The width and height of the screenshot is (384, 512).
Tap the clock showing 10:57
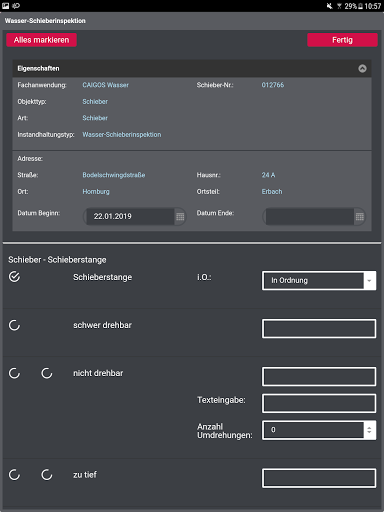[x=373, y=6]
